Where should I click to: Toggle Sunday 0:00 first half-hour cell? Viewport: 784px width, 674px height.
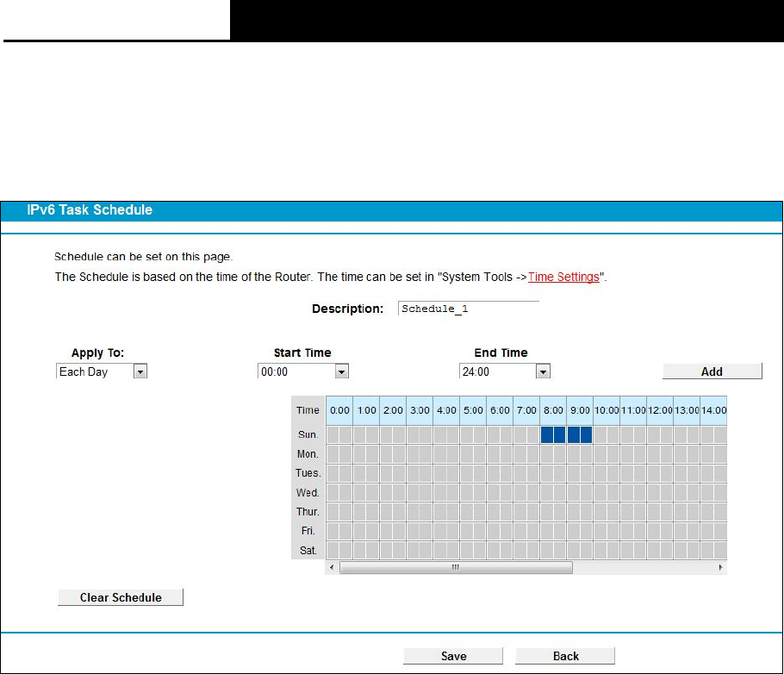(x=333, y=434)
